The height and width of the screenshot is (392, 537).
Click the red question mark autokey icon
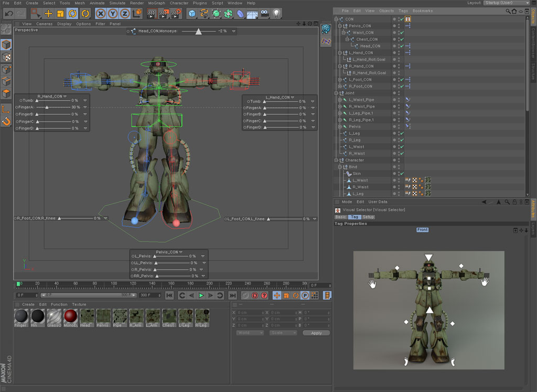[264, 296]
